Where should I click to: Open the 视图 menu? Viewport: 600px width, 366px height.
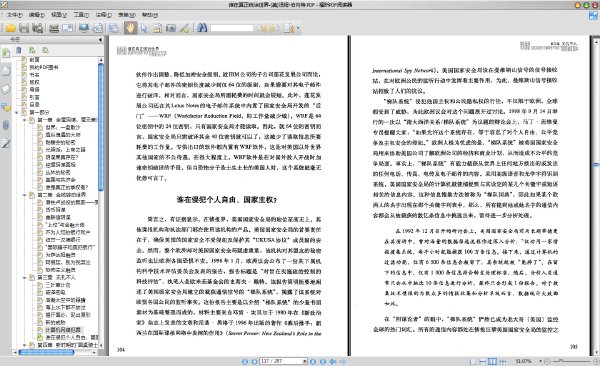(59, 15)
